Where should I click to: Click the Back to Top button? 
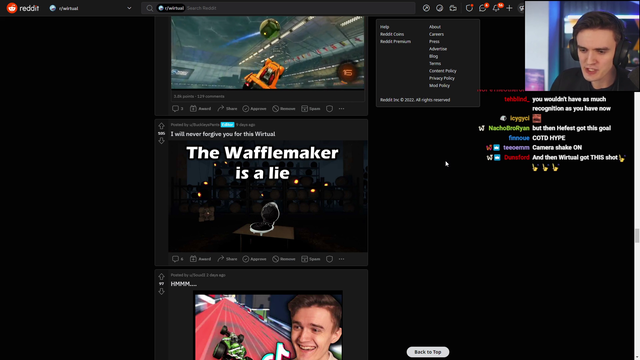(x=428, y=352)
